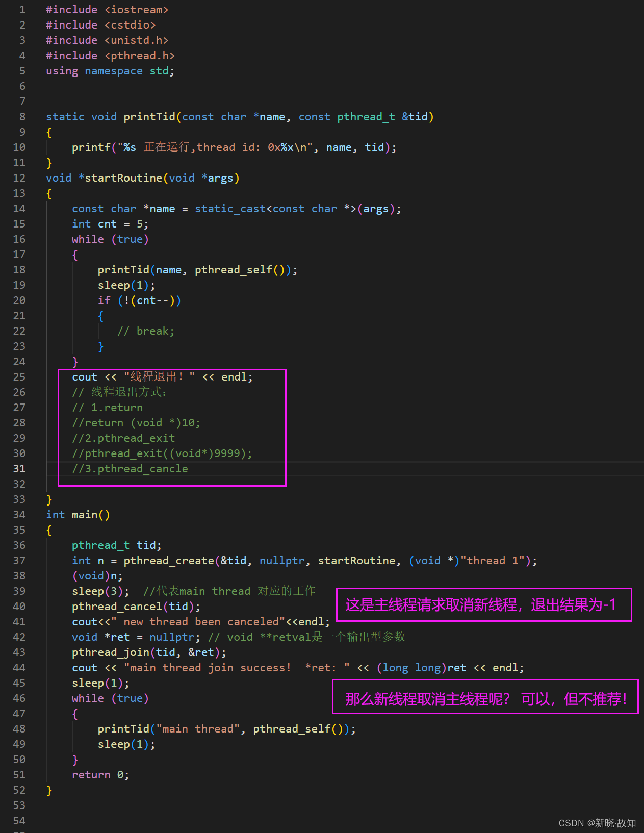Click line number 40 in the gutter
Image resolution: width=644 pixels, height=833 pixels.
coord(19,607)
